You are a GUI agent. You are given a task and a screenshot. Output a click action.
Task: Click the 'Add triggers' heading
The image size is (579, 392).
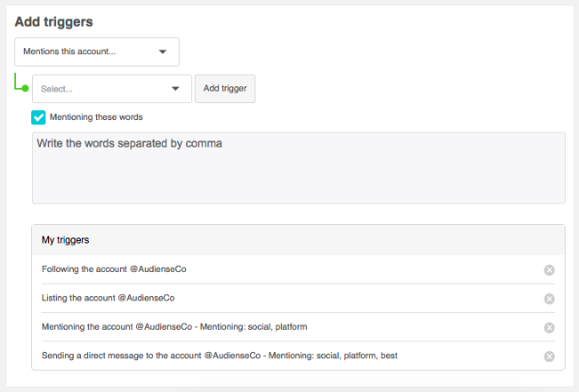(54, 21)
